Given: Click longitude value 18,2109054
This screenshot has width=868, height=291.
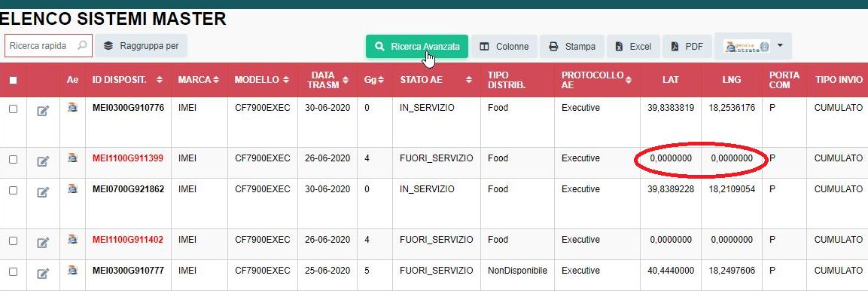Looking at the screenshot, I should (731, 189).
